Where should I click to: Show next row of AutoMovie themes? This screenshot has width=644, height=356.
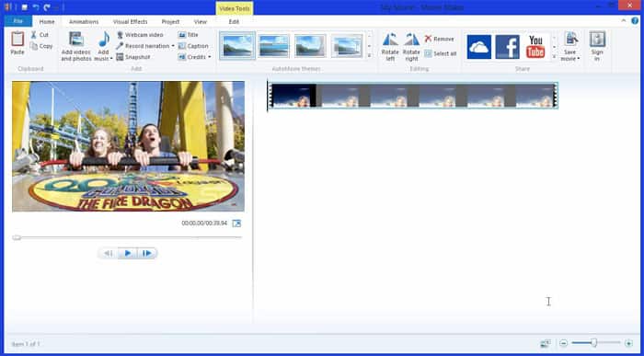click(369, 46)
